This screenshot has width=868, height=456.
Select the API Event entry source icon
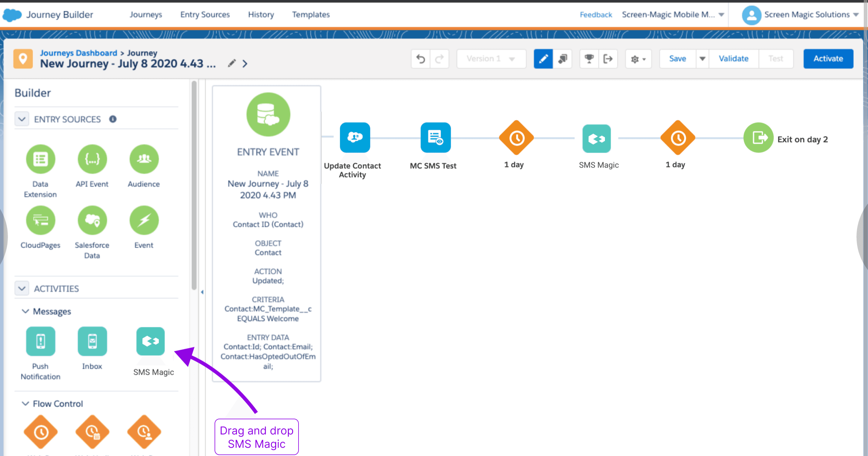[x=92, y=159]
